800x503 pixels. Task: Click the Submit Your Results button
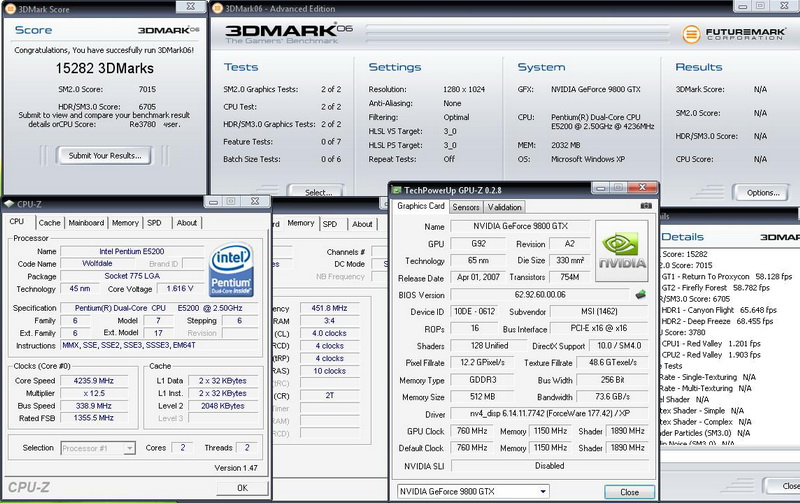pyautogui.click(x=105, y=156)
